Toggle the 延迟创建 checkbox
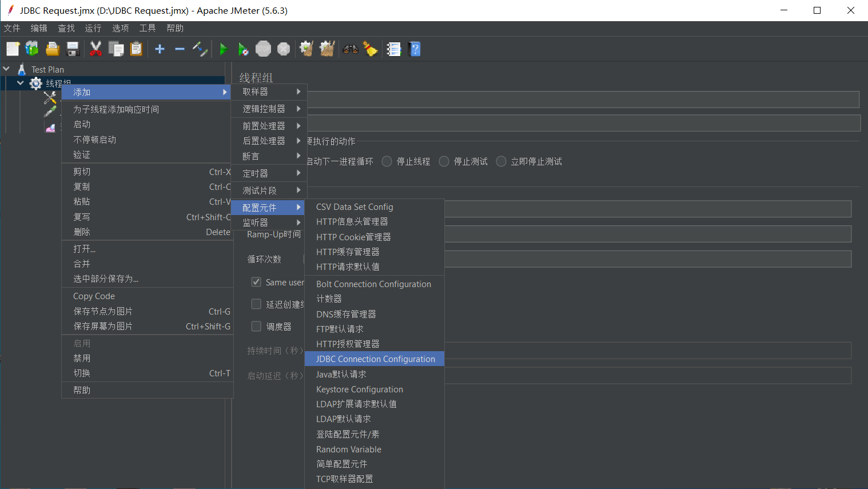Image resolution: width=868 pixels, height=489 pixels. click(256, 304)
